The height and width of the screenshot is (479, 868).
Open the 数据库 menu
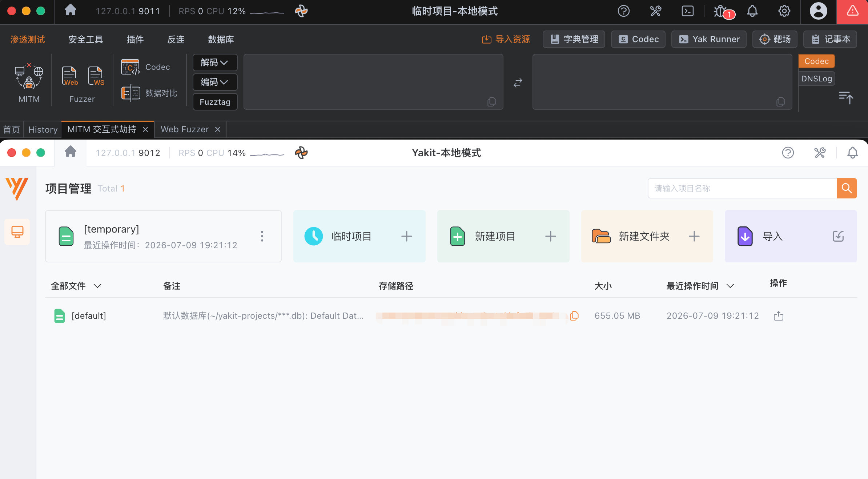pos(221,39)
